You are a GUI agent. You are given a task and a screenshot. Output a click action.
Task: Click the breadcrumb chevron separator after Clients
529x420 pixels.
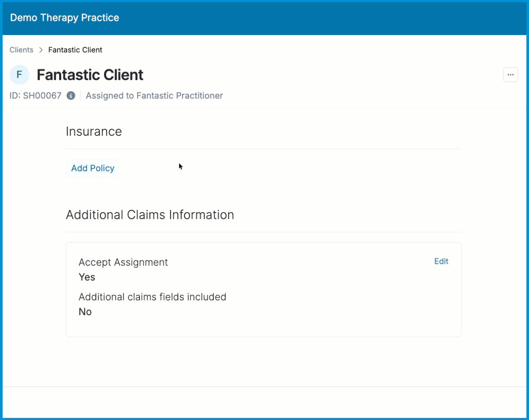[x=41, y=50]
